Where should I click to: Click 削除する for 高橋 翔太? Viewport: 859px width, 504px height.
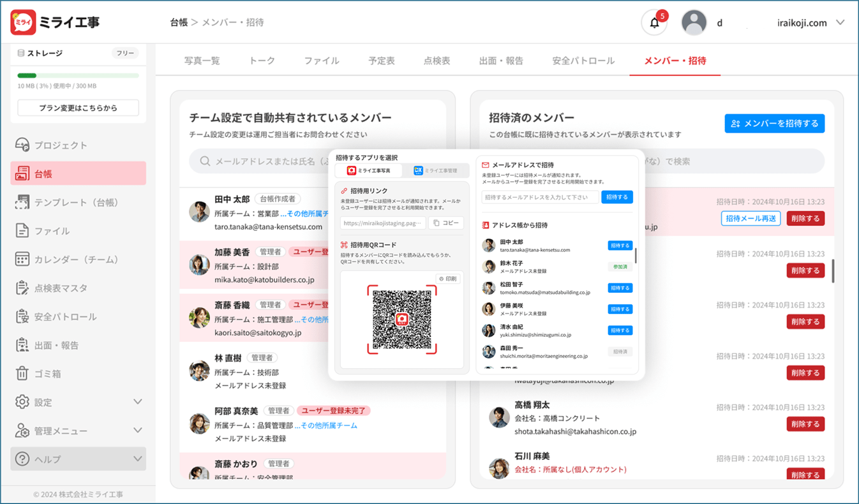tap(805, 424)
